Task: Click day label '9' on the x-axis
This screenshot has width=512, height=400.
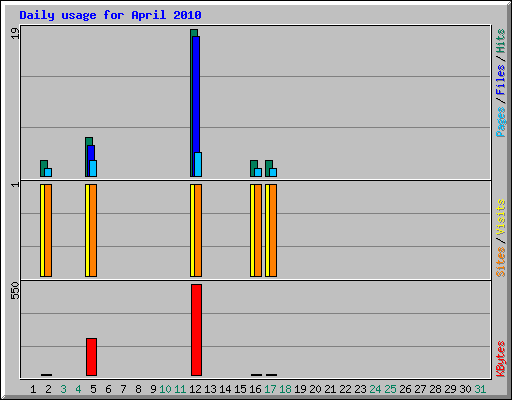Action: click(x=153, y=389)
